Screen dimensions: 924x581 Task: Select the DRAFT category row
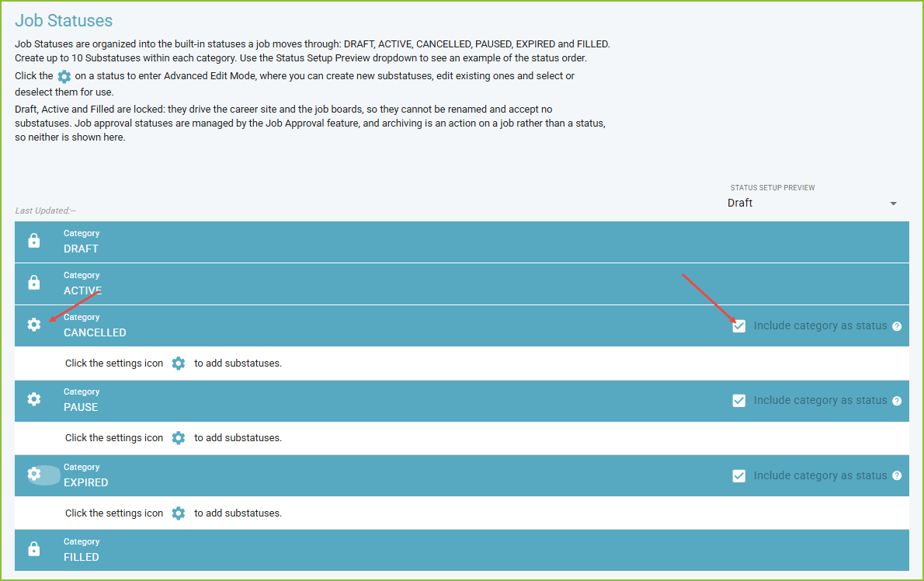tap(462, 242)
